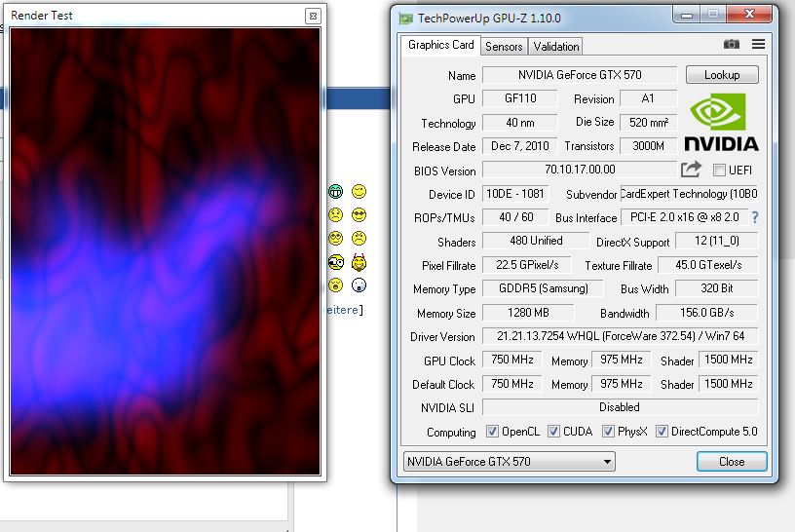
Task: Toggle the CUDA checkbox
Action: tap(553, 432)
